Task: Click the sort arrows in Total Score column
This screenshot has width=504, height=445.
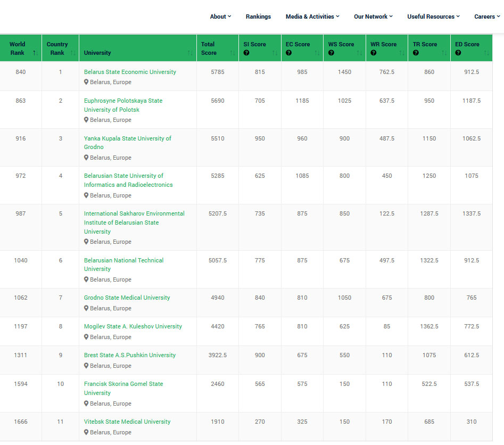Action: 232,53
